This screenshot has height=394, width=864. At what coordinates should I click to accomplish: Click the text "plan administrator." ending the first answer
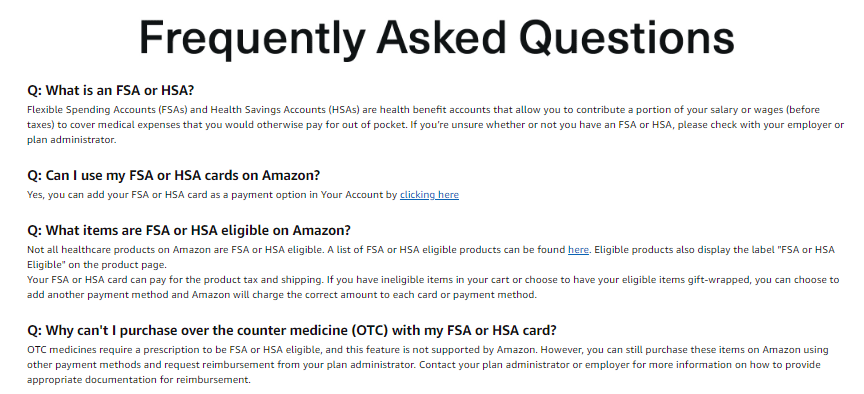(x=72, y=139)
